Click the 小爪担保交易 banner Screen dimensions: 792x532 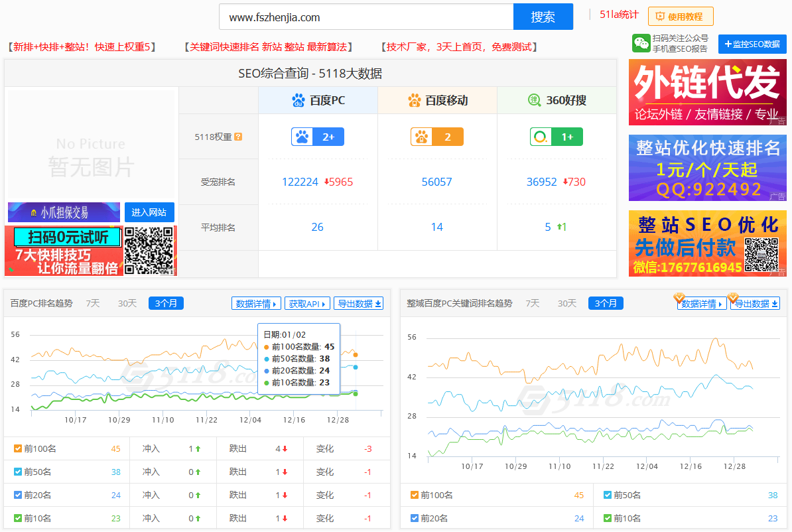pyautogui.click(x=64, y=213)
